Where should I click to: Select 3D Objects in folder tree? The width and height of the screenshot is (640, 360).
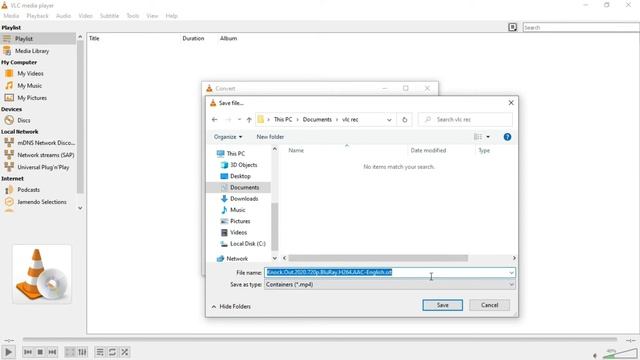(x=239, y=165)
